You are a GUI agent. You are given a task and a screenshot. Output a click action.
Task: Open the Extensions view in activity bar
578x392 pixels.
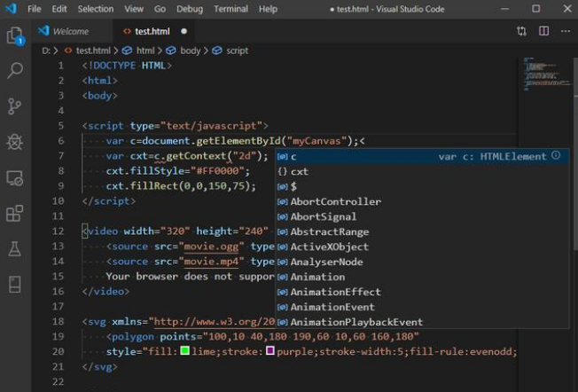click(x=14, y=214)
